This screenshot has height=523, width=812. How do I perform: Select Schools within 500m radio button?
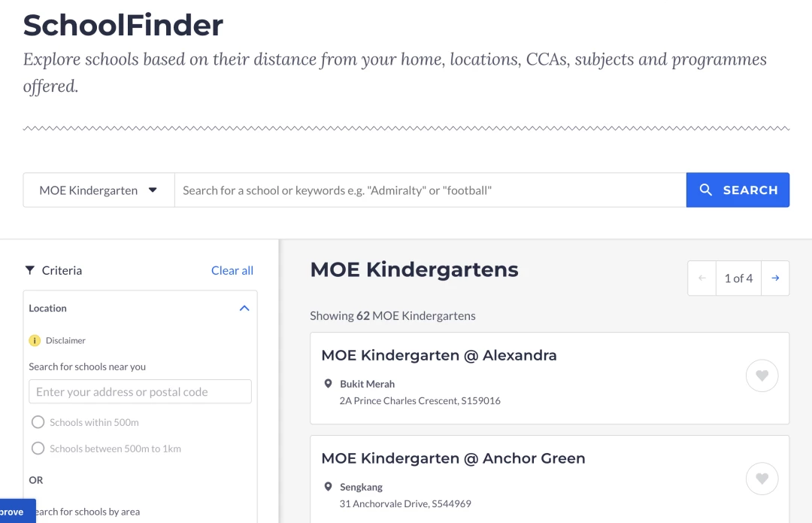click(x=38, y=422)
